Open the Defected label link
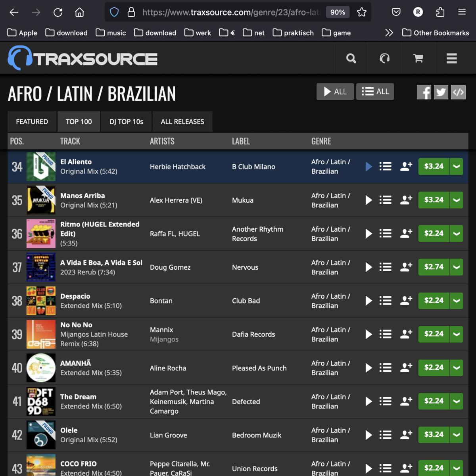The height and width of the screenshot is (476, 476). pos(246,401)
